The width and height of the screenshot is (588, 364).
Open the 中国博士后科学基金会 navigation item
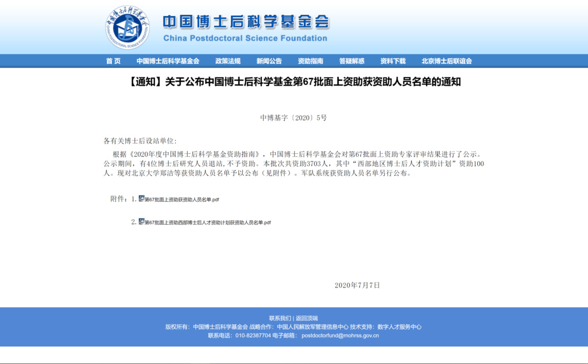[168, 61]
